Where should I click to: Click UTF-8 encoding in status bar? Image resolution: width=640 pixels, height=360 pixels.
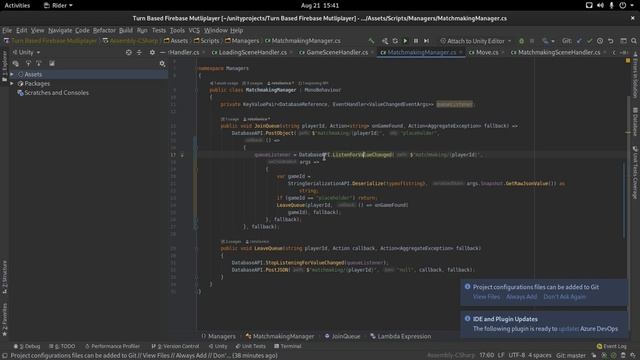[x=516, y=356]
